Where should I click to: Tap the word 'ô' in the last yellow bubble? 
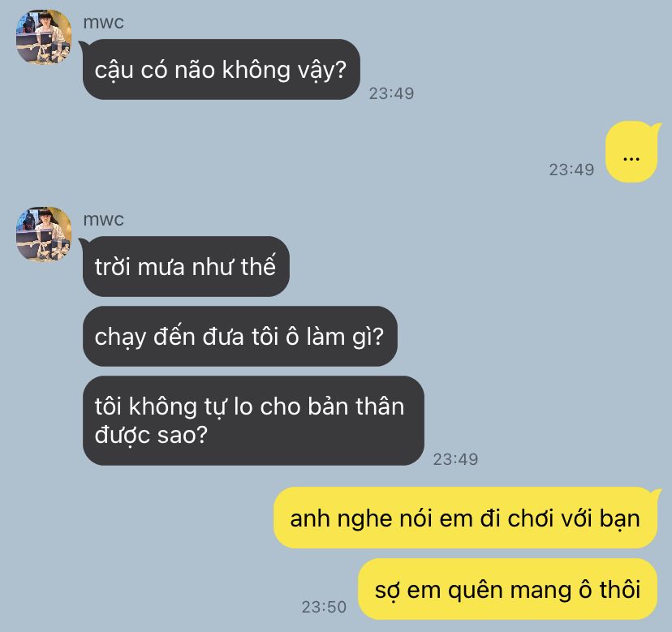tap(585, 589)
